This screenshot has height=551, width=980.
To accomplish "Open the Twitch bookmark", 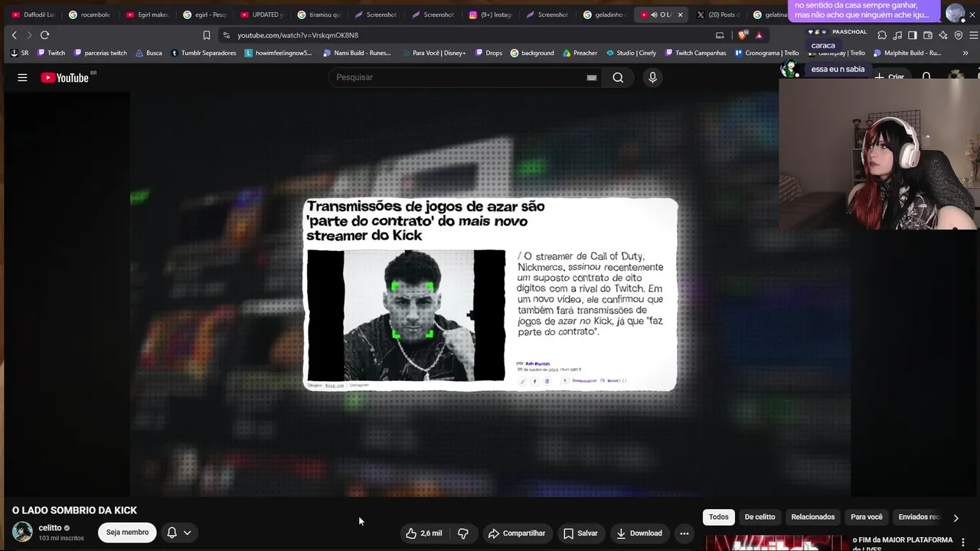I will pos(51,53).
